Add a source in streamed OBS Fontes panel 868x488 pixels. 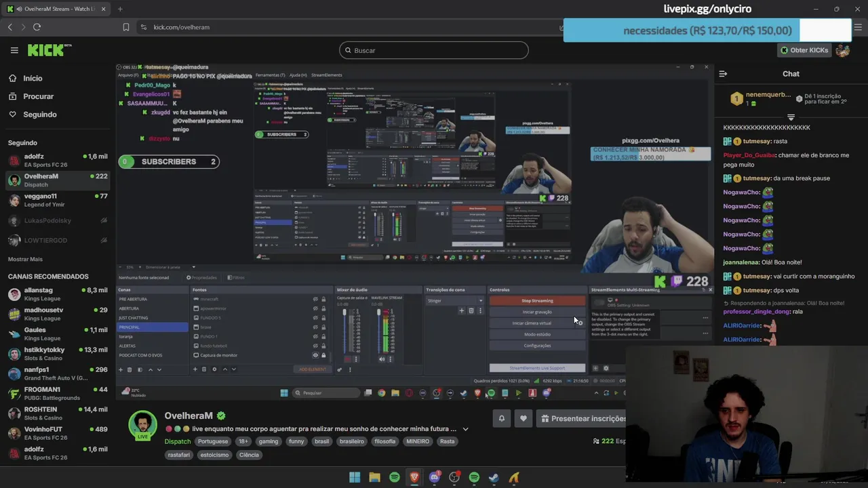pyautogui.click(x=195, y=369)
